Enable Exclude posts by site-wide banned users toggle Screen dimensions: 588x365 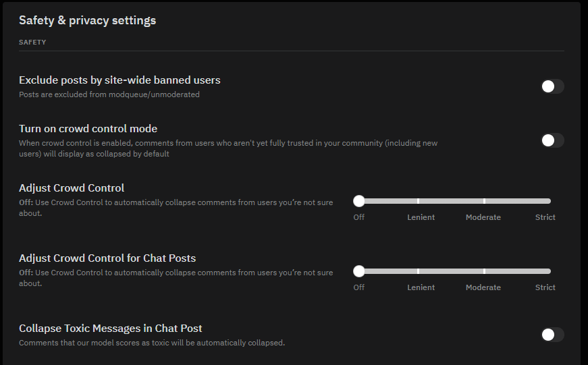(552, 86)
